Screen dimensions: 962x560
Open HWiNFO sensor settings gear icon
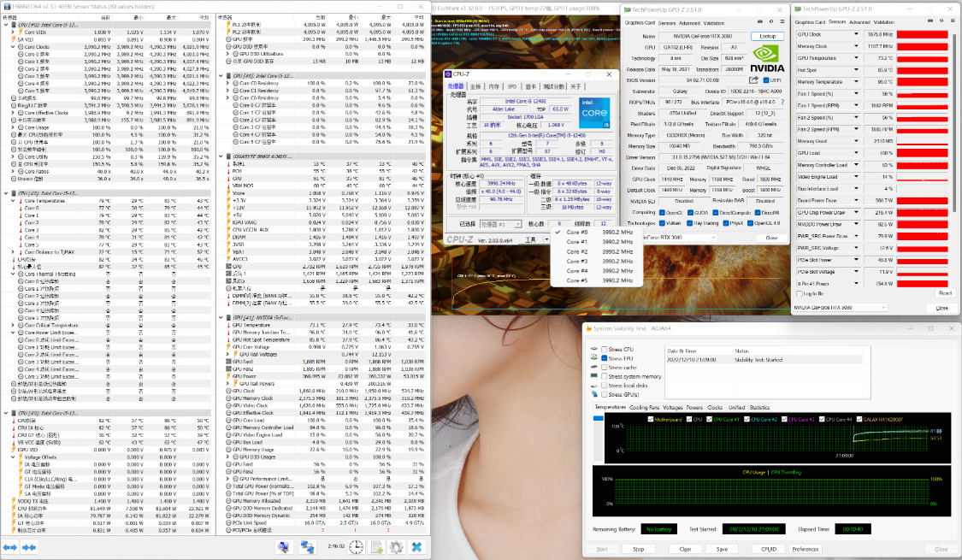[x=396, y=546]
